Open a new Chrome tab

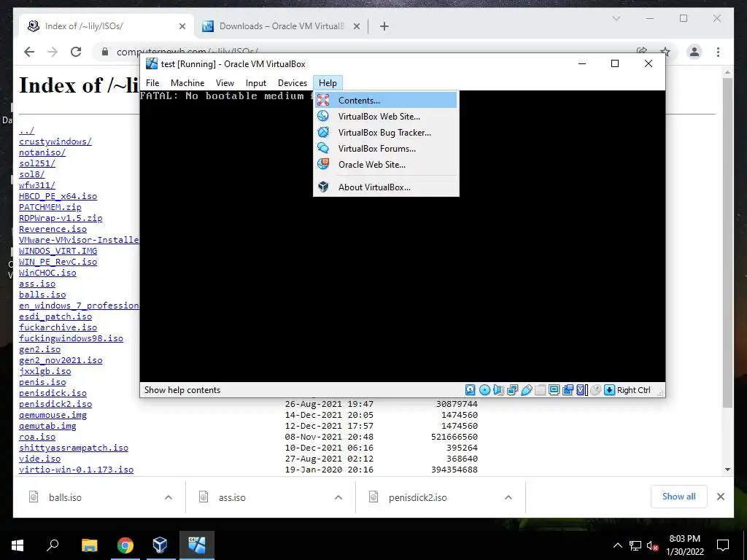point(384,26)
